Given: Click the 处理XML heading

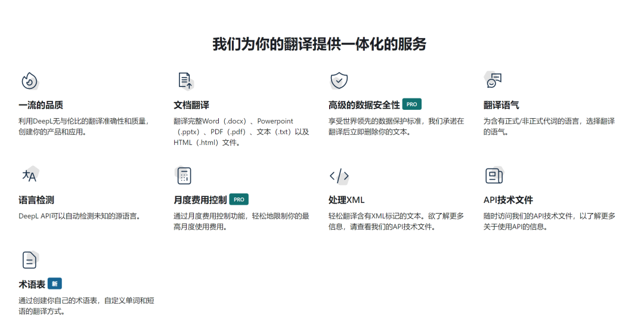Looking at the screenshot, I should (346, 200).
